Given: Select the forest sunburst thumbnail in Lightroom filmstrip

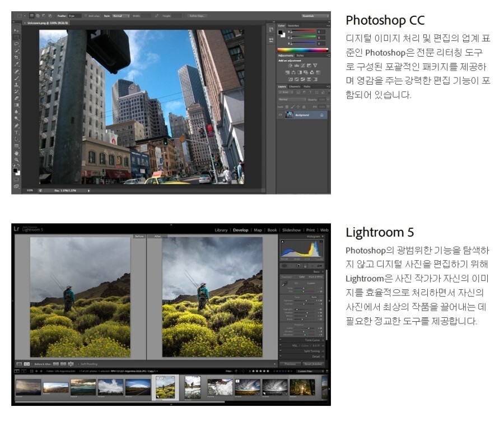Looking at the screenshot, I should click(x=302, y=387).
